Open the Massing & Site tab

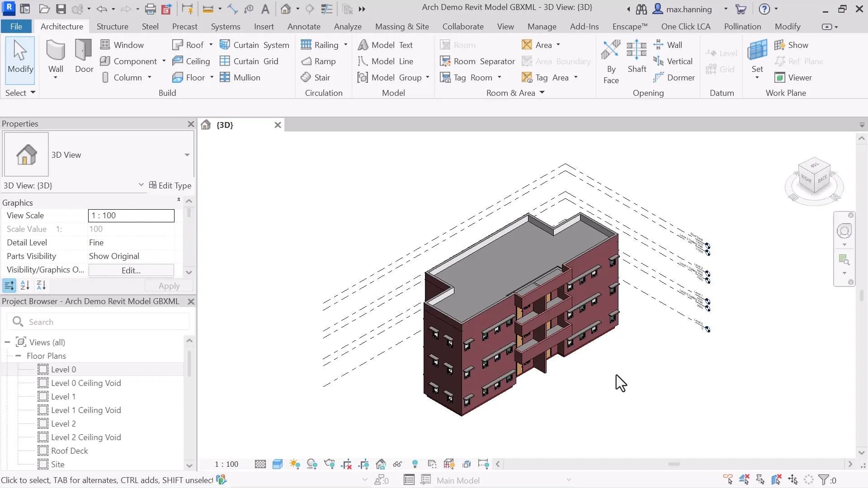click(402, 26)
